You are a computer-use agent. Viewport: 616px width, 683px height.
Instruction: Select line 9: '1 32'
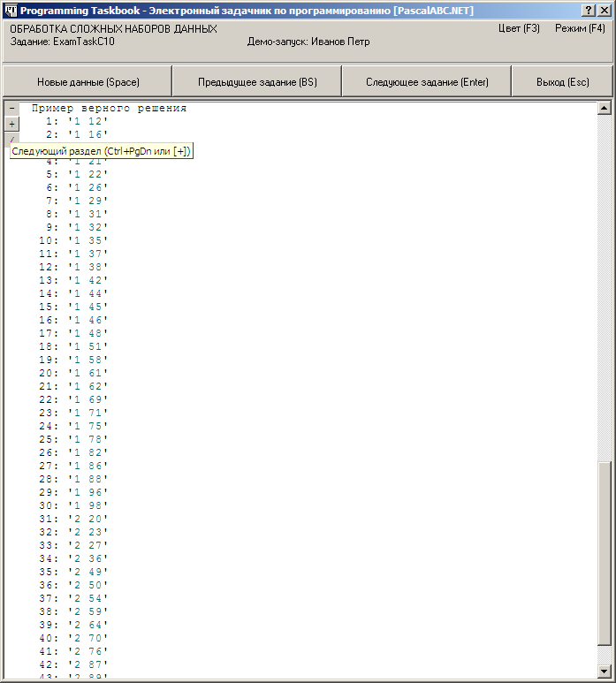coord(77,227)
